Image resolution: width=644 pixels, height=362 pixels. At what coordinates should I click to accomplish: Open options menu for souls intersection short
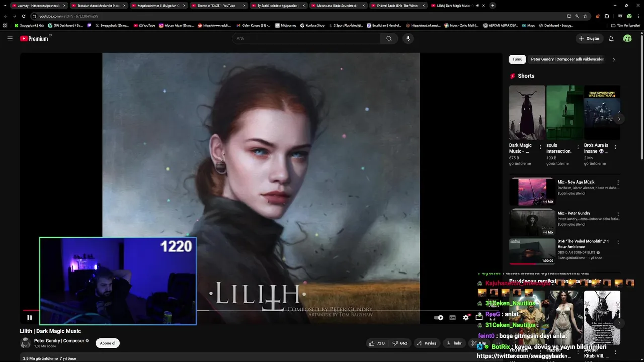578,147
